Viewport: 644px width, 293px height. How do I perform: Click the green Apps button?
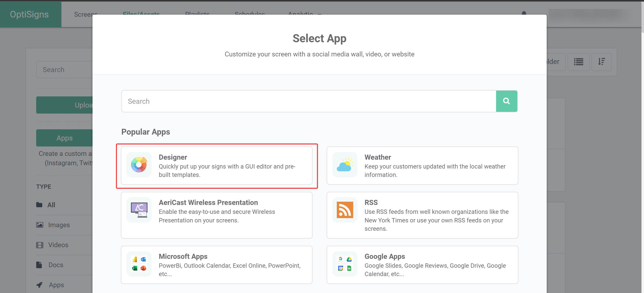coord(64,138)
